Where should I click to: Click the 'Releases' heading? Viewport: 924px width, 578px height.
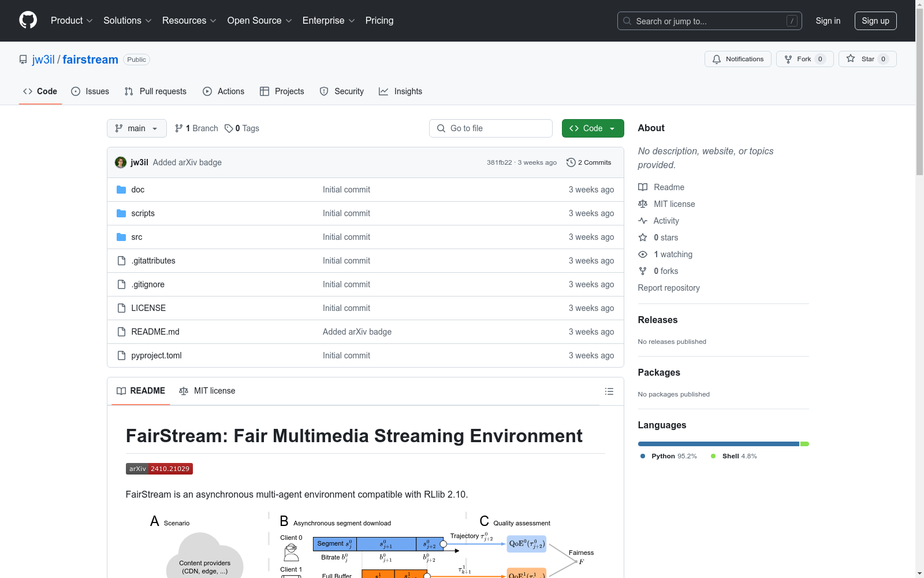(658, 320)
